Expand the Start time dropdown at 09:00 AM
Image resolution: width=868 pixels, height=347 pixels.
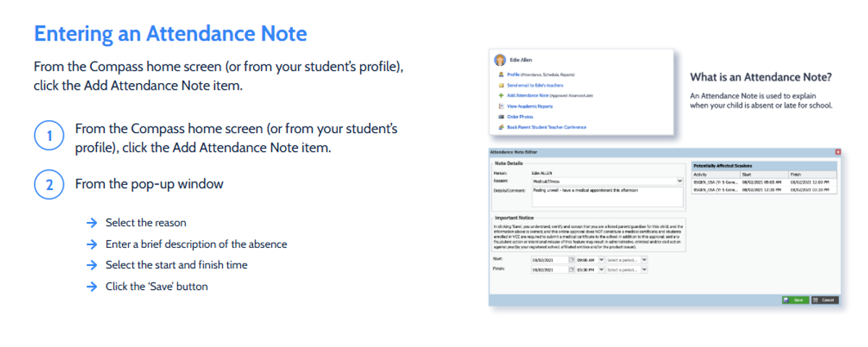601,260
